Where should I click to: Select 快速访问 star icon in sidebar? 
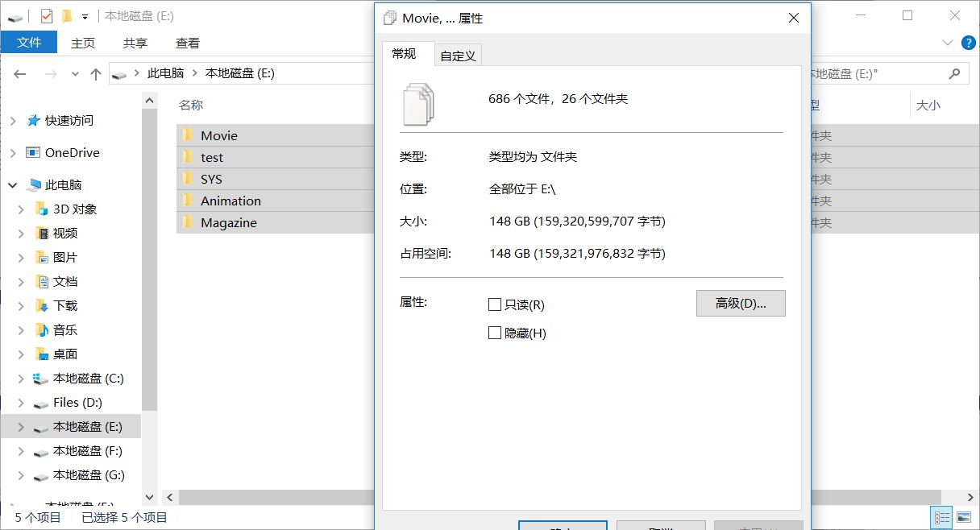(33, 120)
